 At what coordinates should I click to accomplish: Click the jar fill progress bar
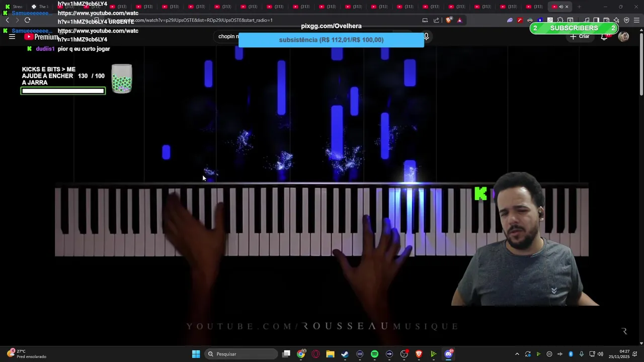click(x=63, y=91)
